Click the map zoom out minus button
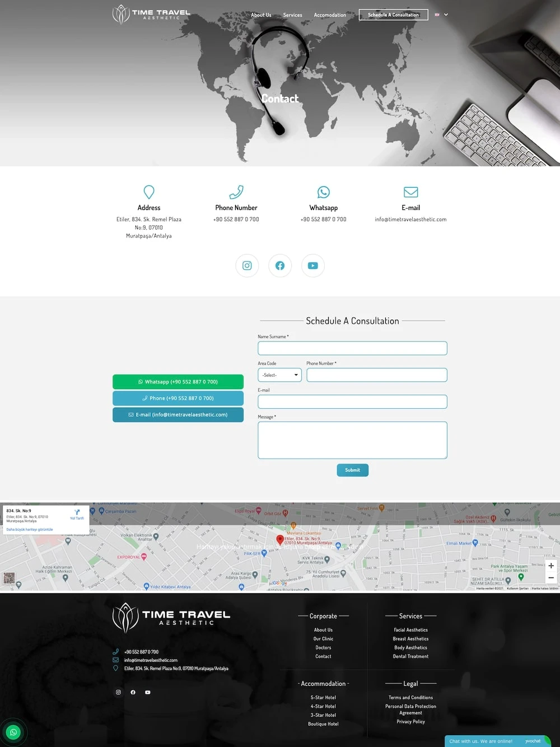The width and height of the screenshot is (560, 747). coord(551,577)
